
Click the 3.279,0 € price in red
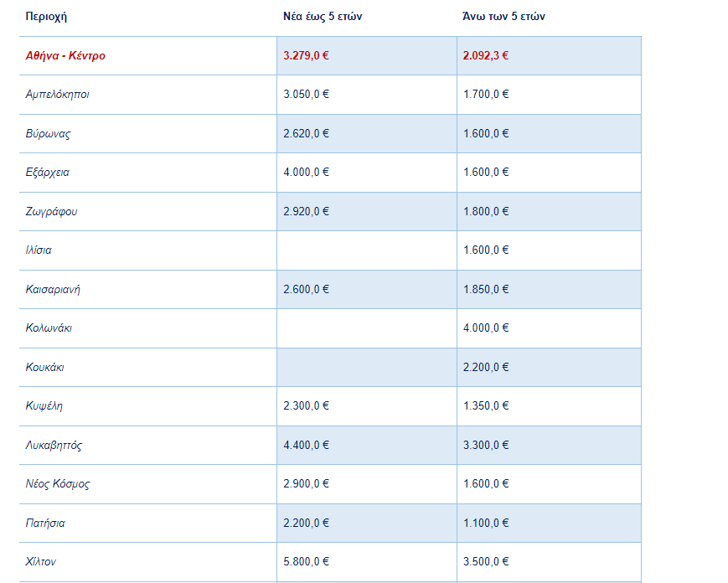(x=307, y=56)
